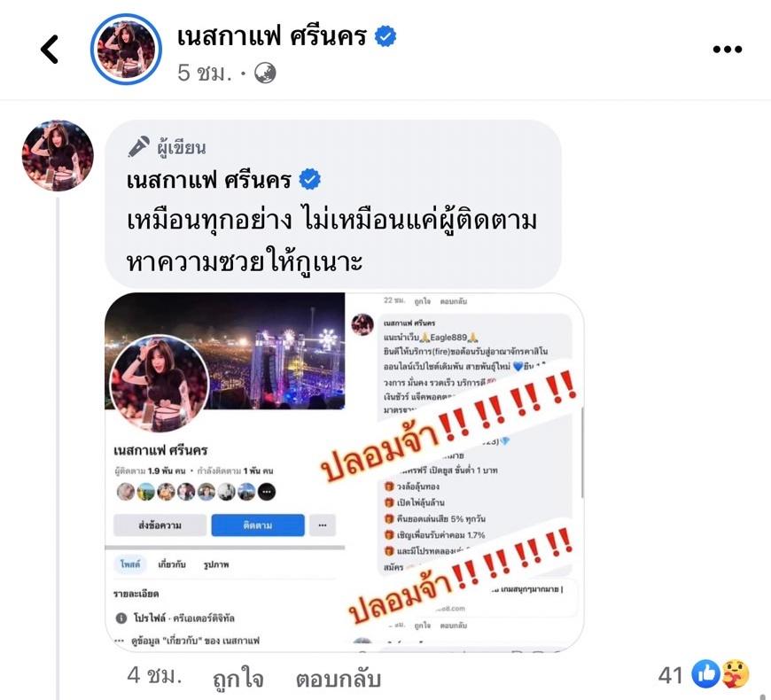Open the author name inside the comment
Screen dimensions: 771x700
click(x=209, y=179)
